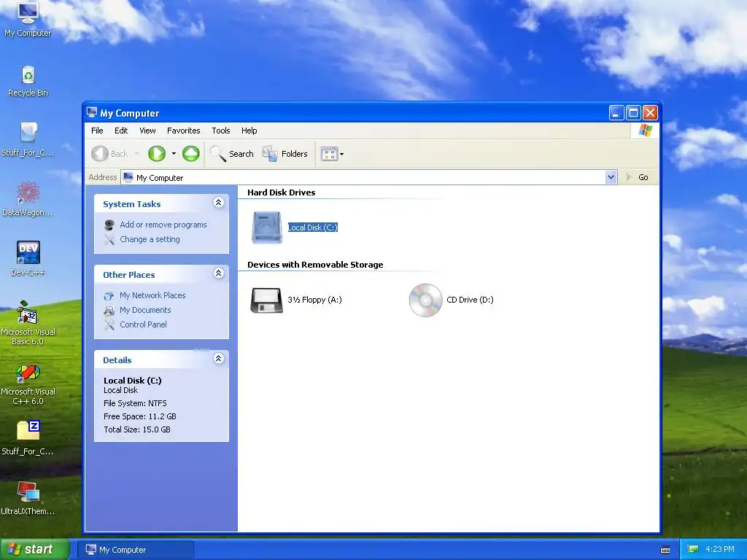Viewport: 747px width, 560px height.
Task: Click the green Up folder button
Action: tap(191, 153)
